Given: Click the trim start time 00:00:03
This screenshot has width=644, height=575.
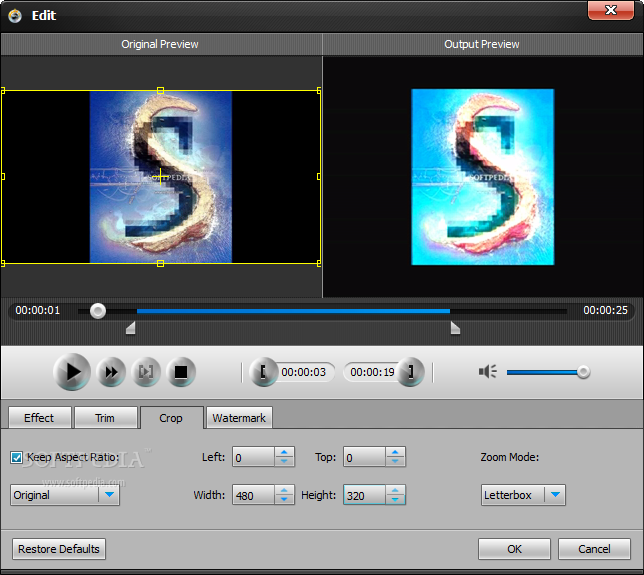Looking at the screenshot, I should 304,372.
